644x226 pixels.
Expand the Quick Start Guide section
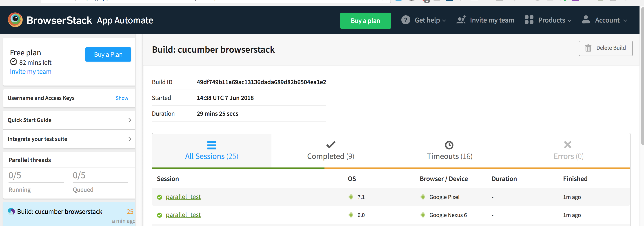pyautogui.click(x=69, y=120)
